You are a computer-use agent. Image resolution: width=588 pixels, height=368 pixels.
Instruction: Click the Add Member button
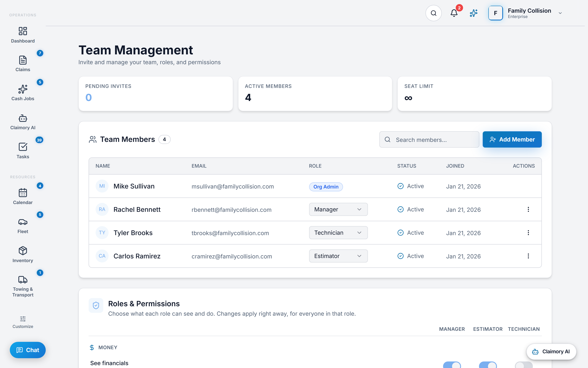(512, 139)
